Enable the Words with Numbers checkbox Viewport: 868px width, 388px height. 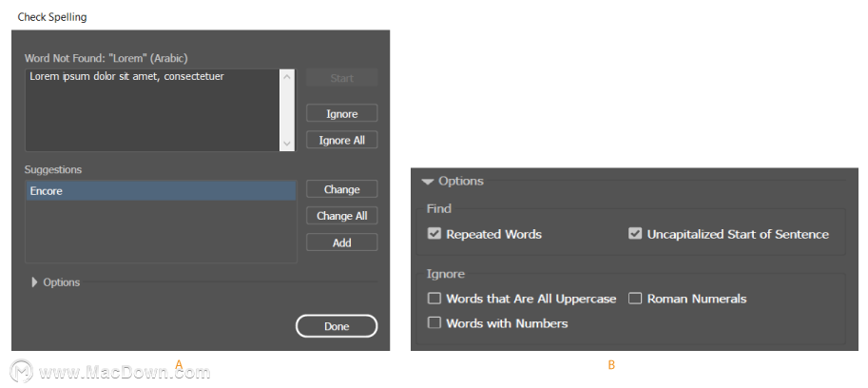coord(434,322)
